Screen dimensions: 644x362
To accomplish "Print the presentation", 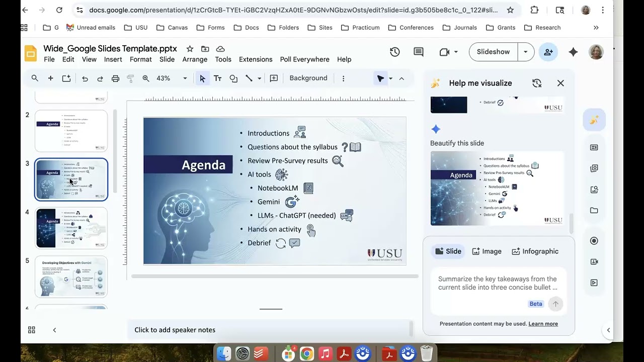I will pos(116,78).
